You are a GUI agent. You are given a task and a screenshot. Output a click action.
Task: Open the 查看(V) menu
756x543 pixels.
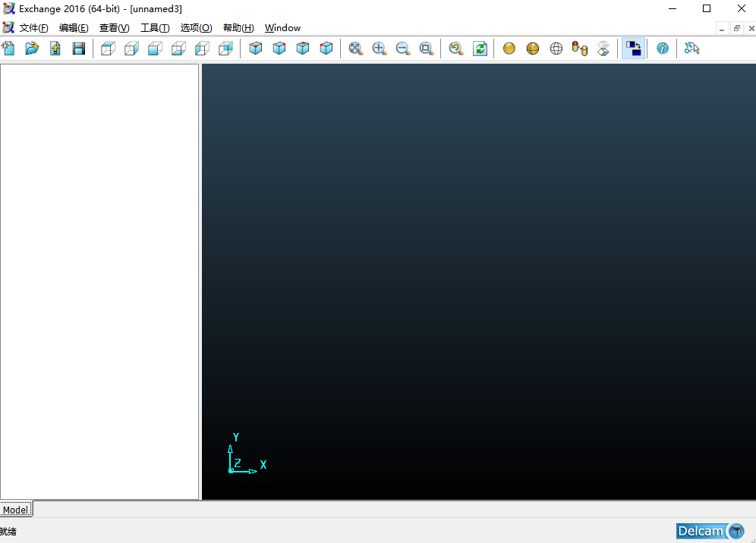115,28
